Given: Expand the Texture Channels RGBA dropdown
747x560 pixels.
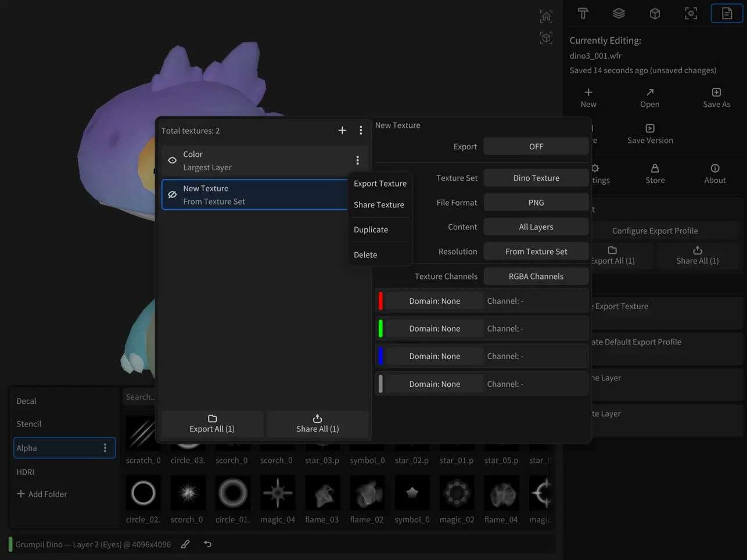Looking at the screenshot, I should [x=536, y=277].
